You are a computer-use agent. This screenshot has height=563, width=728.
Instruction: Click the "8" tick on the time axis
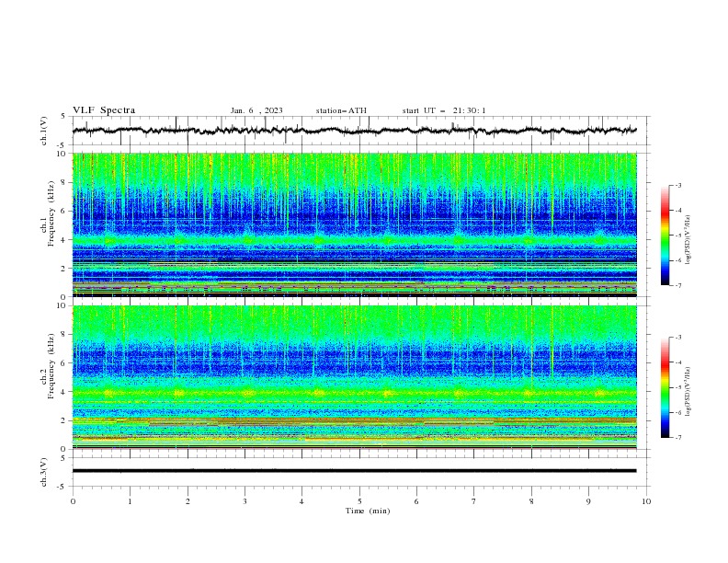click(x=531, y=501)
